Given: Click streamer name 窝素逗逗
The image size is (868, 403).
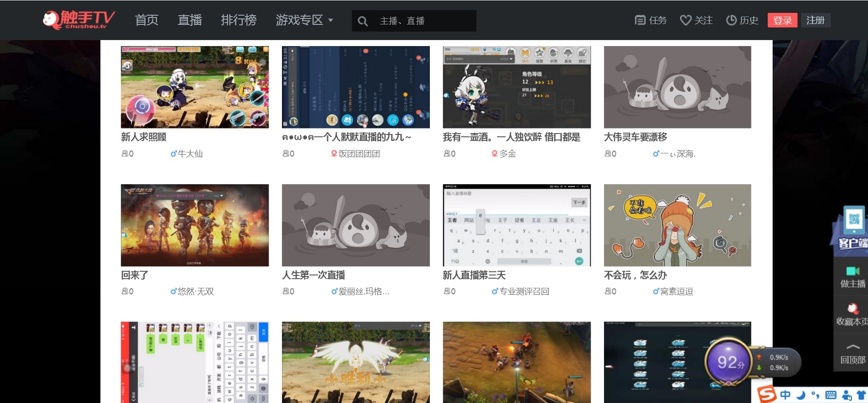Looking at the screenshot, I should tap(677, 291).
